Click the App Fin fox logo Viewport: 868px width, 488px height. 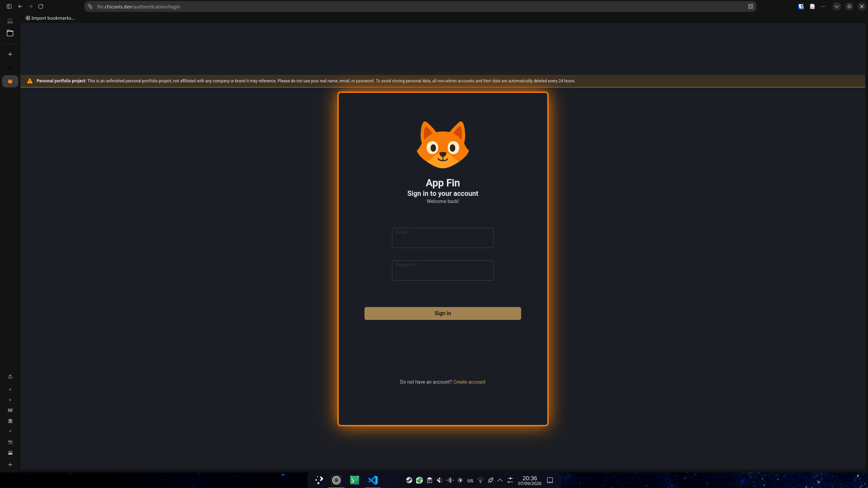coord(443,145)
